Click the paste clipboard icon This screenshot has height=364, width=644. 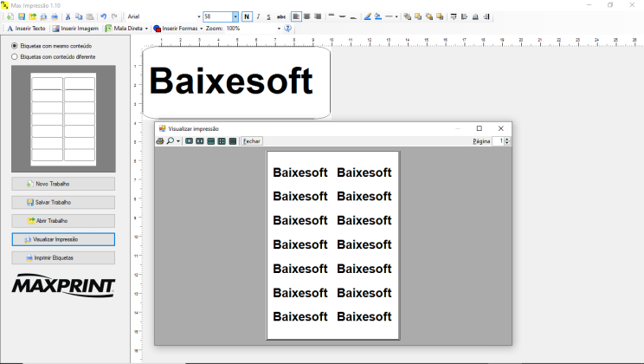point(89,16)
